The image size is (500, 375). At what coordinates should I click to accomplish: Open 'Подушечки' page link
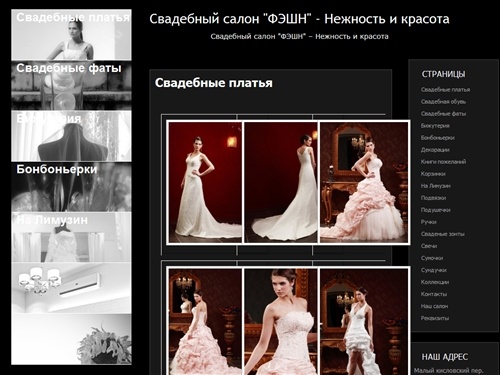coord(435,210)
